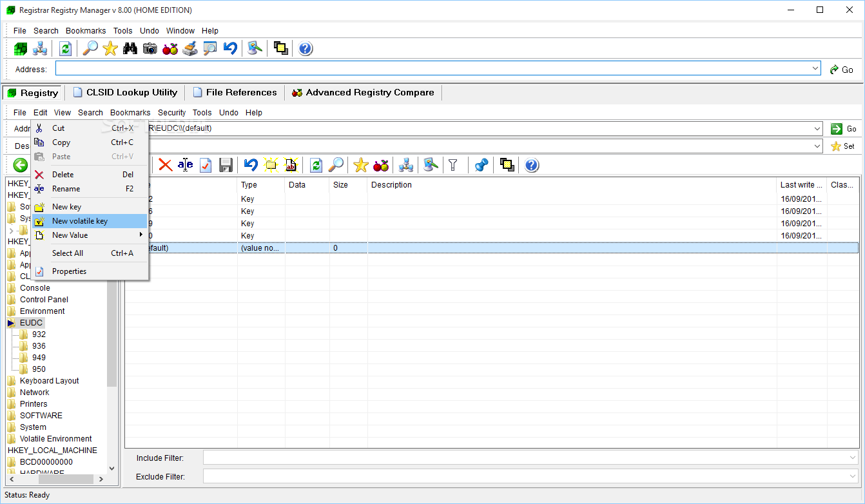Viewport: 865px width, 504px height.
Task: Click the help question mark in main toolbar
Action: click(x=306, y=48)
